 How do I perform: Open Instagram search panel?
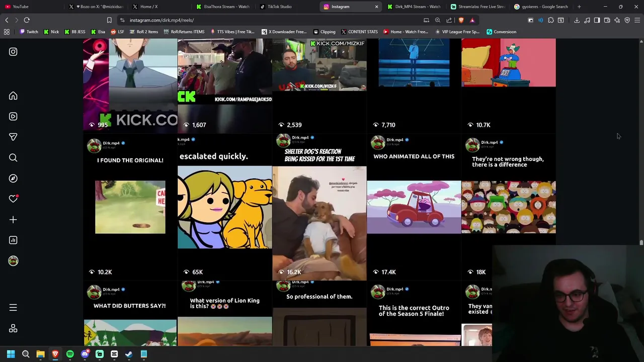[13, 158]
